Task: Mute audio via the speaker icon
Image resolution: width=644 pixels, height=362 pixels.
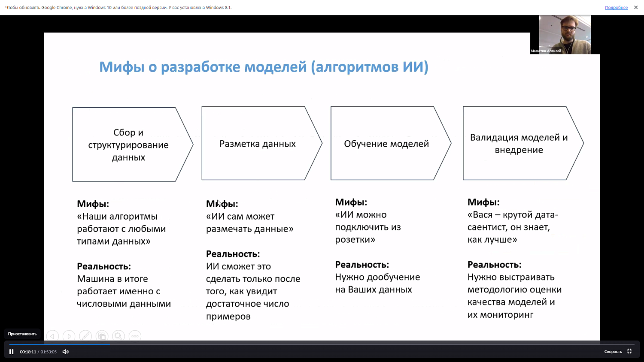Action: (x=65, y=351)
